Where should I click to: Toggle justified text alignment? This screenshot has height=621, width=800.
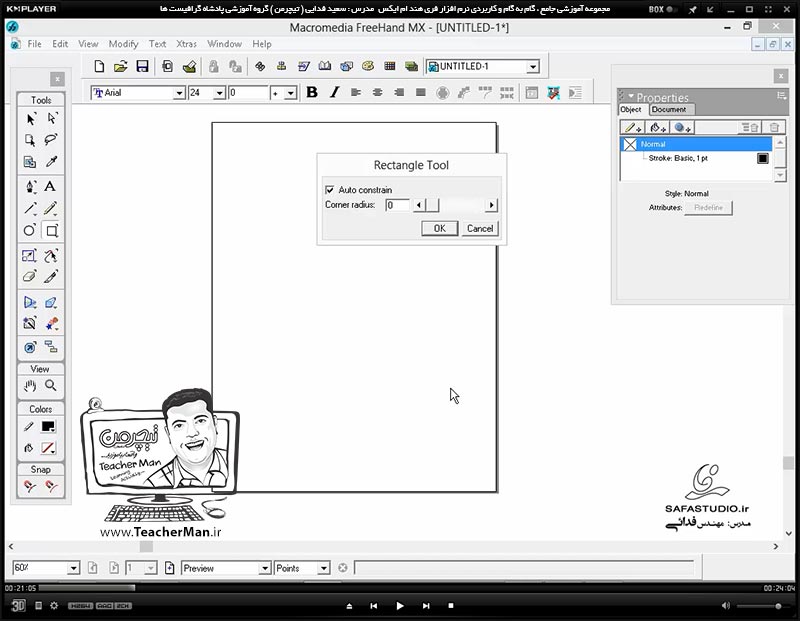(420, 92)
